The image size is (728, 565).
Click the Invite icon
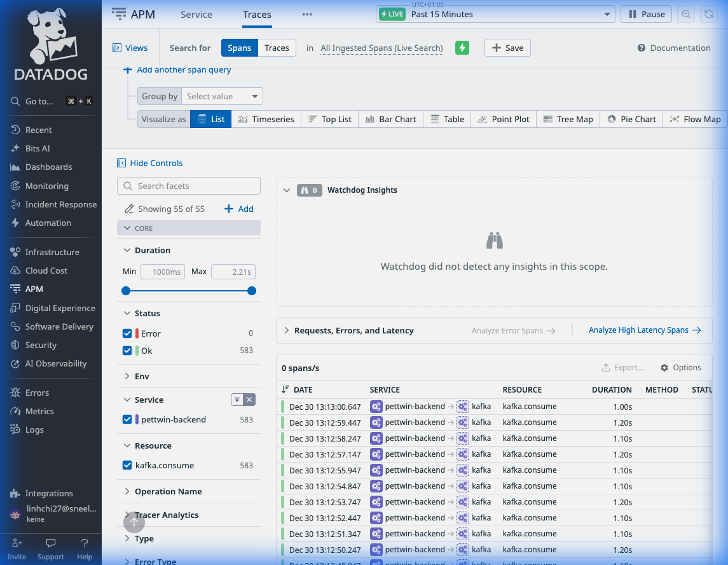pos(17,543)
